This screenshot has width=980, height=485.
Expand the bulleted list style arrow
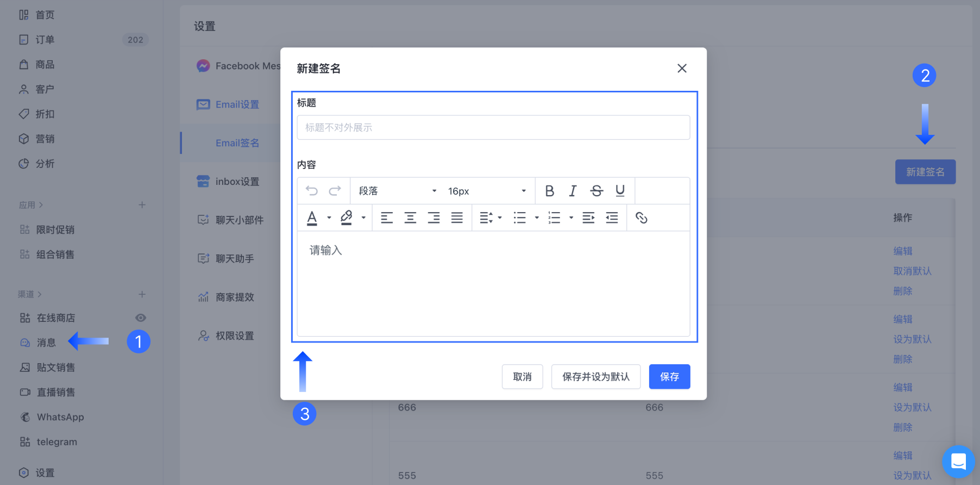click(x=537, y=218)
